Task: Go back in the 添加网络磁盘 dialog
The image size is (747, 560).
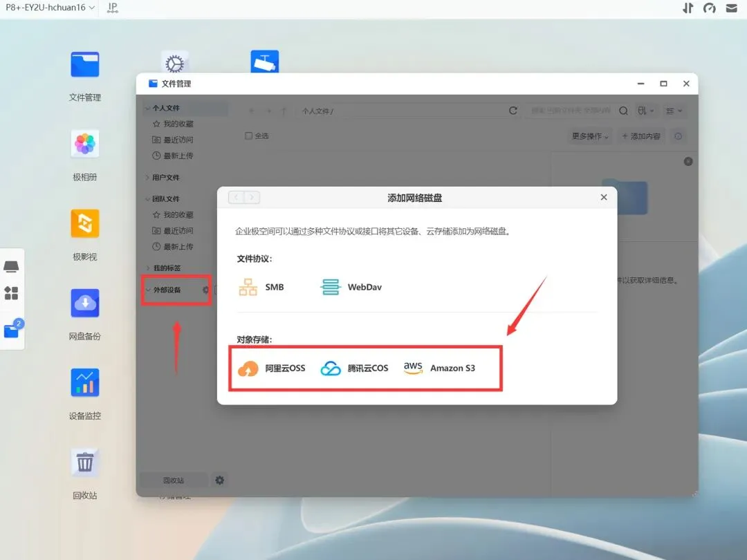Action: point(237,197)
